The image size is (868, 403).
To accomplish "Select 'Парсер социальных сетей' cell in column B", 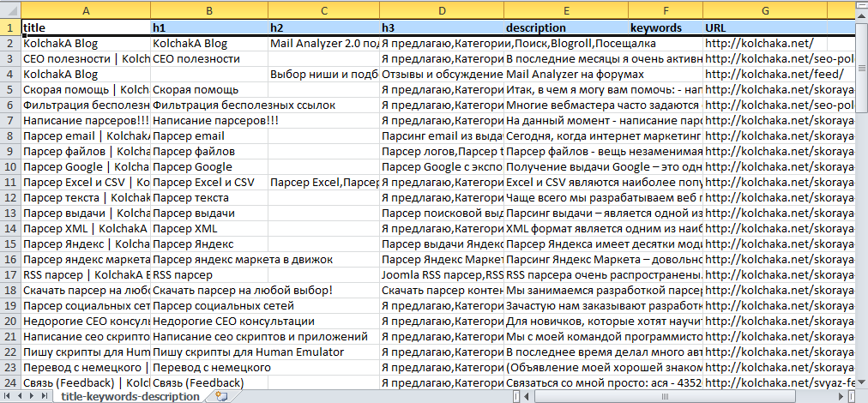I will (x=209, y=305).
